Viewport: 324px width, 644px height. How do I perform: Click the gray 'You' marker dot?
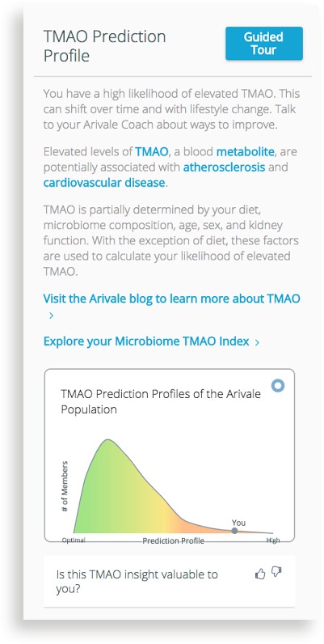234,531
